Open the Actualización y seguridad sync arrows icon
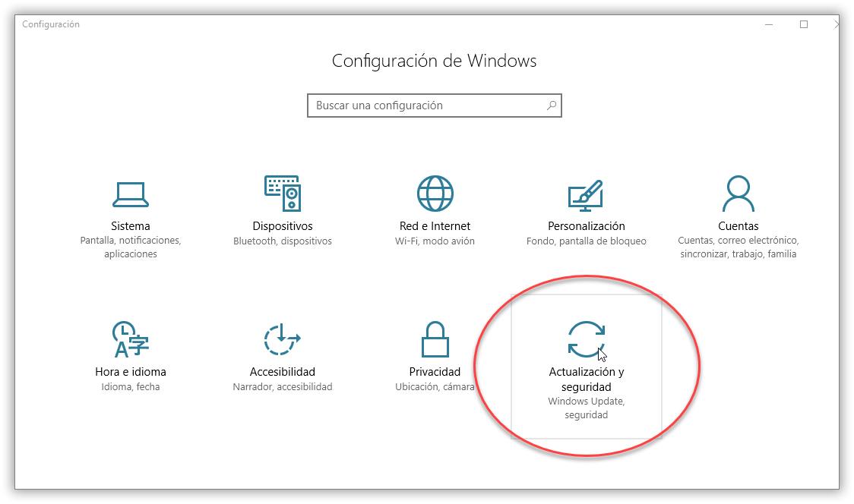Screen dimensions: 854x504 (586, 339)
